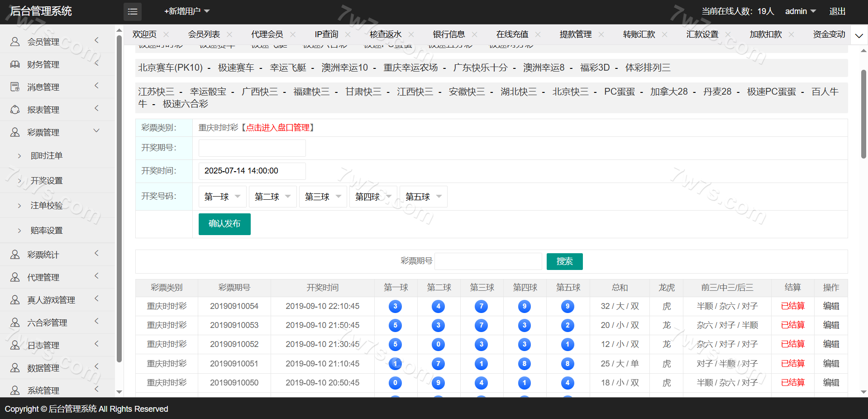Screen dimensions: 868x419
Task: Click the 报表管理 sidebar icon
Action: click(x=15, y=110)
